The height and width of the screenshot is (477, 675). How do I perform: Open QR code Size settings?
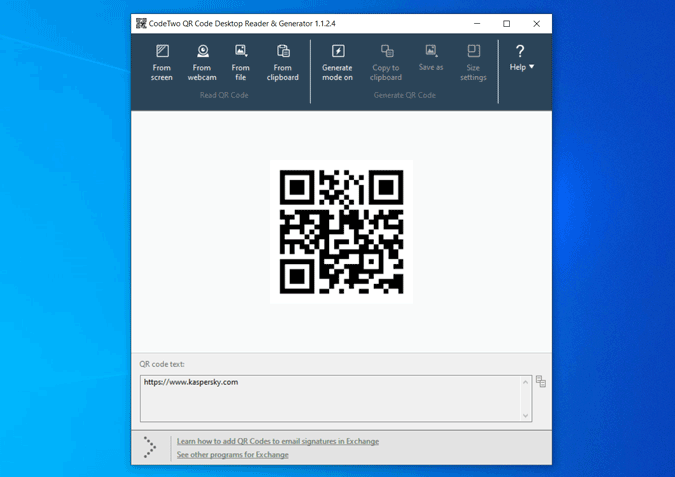(473, 63)
